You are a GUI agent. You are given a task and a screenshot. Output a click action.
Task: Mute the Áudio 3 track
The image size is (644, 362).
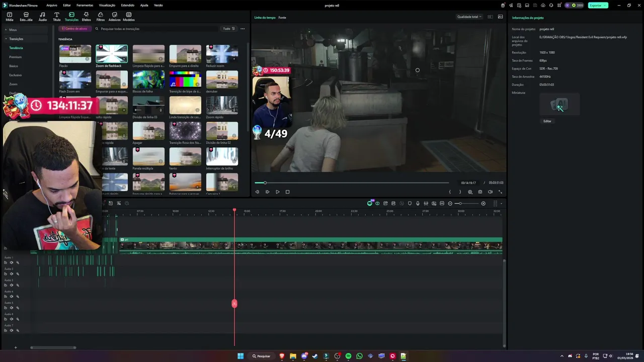click(11, 285)
